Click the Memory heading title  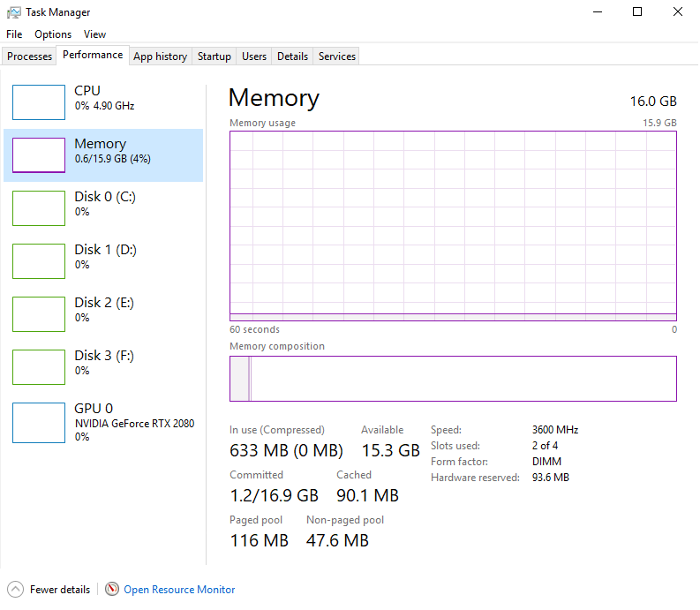pos(274,98)
